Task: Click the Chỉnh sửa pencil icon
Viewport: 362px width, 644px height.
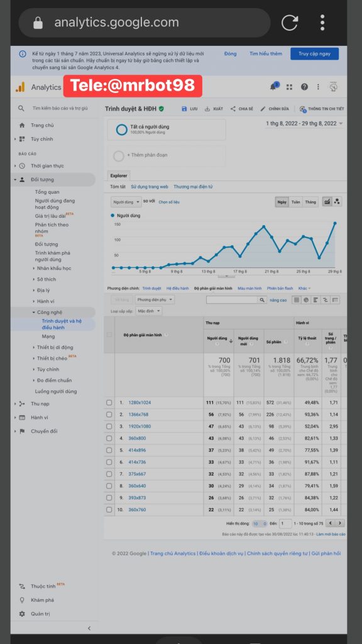Action: click(x=263, y=109)
